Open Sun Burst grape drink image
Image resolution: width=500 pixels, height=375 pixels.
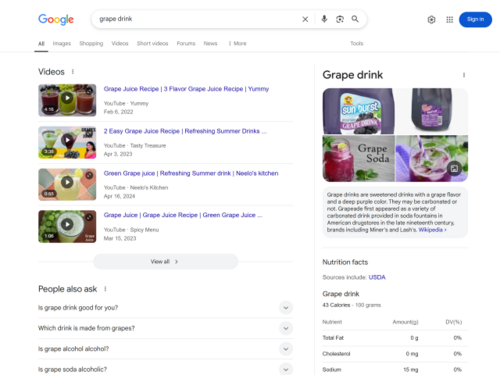pos(359,111)
